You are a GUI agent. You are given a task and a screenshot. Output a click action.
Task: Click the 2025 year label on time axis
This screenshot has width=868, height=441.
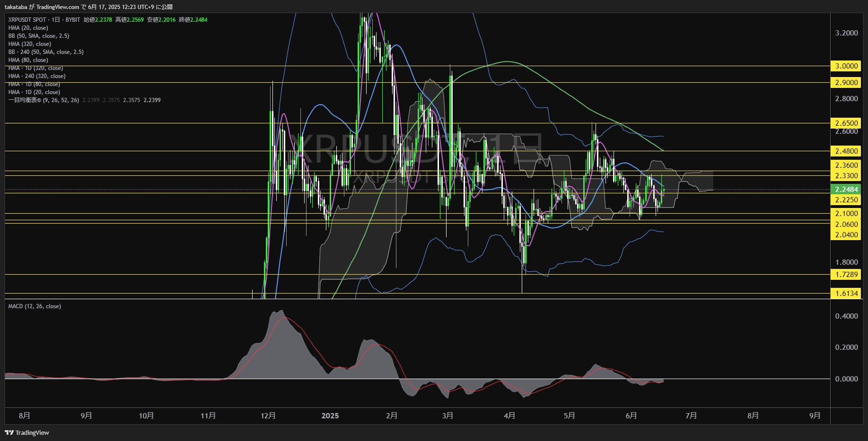[x=330, y=416]
